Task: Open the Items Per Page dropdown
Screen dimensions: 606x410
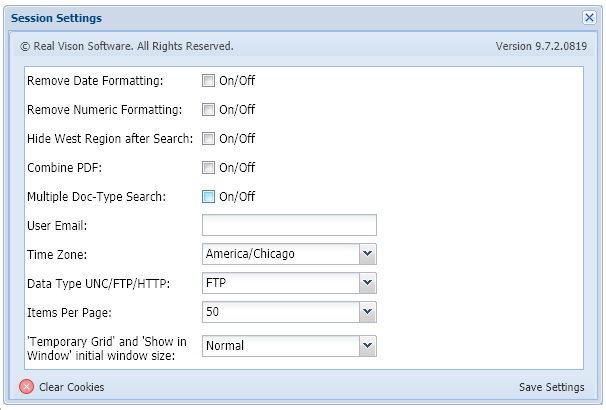Action: pos(367,313)
